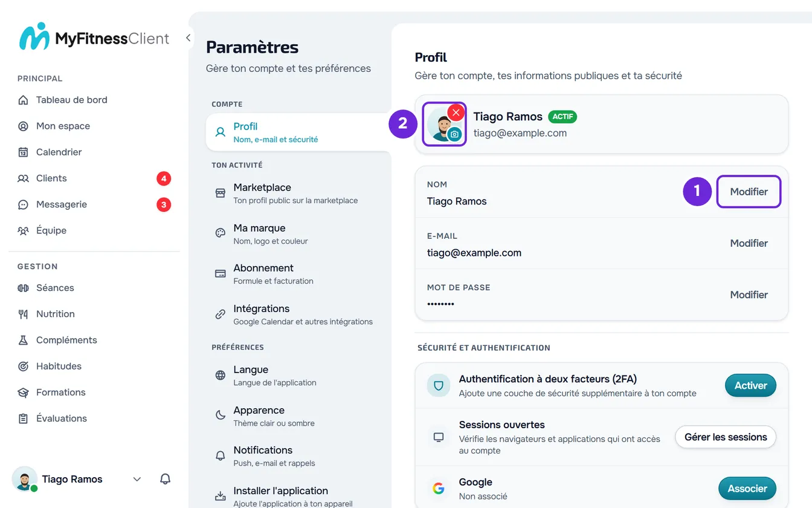This screenshot has height=508, width=812.
Task: Remove profile photo with red X
Action: [x=456, y=112]
